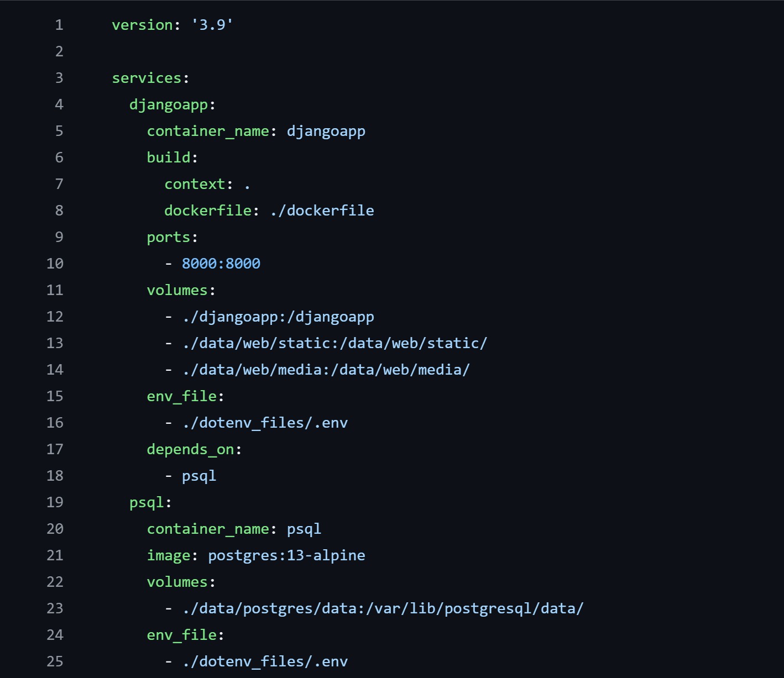The height and width of the screenshot is (678, 784).
Task: Click line number 1 in the gutter
Action: 59,25
